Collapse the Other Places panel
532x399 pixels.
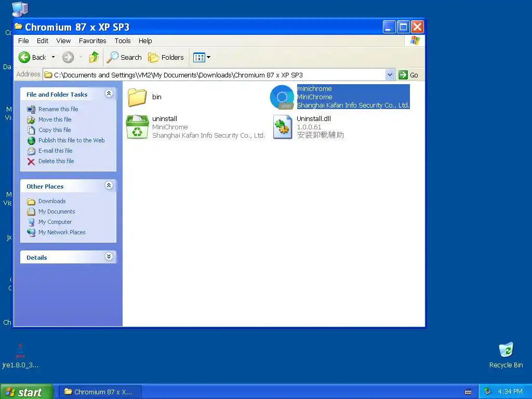(x=109, y=185)
